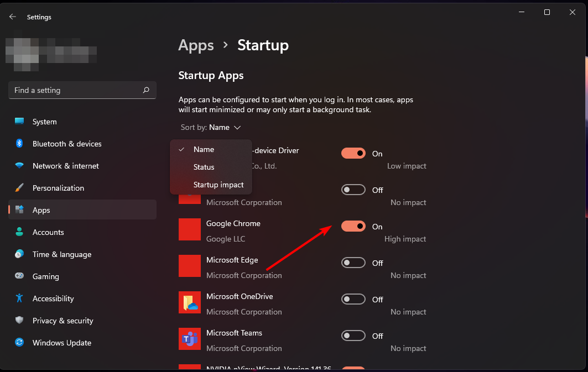Click the Network wifi icon
This screenshot has width=588, height=372.
[x=19, y=166]
